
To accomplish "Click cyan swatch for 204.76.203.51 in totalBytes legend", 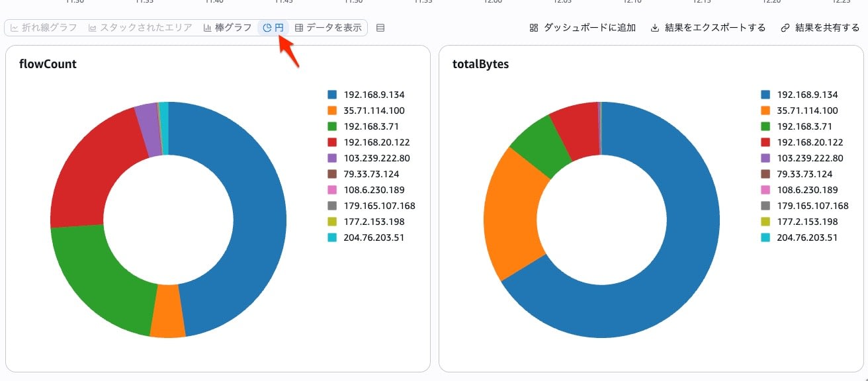I will point(765,237).
